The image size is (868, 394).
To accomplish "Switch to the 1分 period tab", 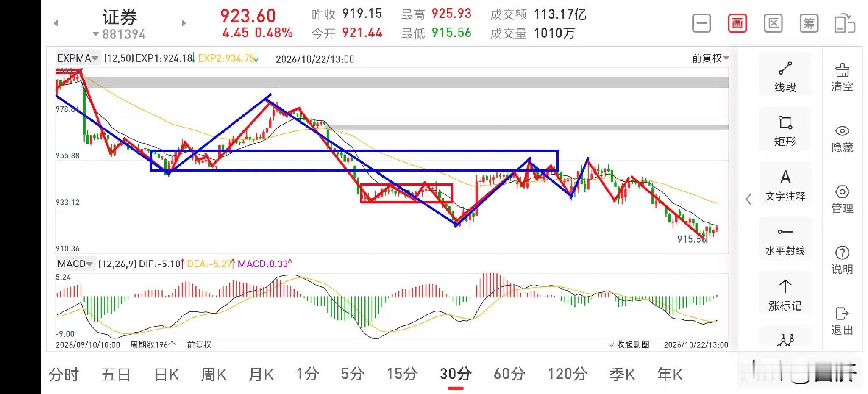I will (x=307, y=375).
